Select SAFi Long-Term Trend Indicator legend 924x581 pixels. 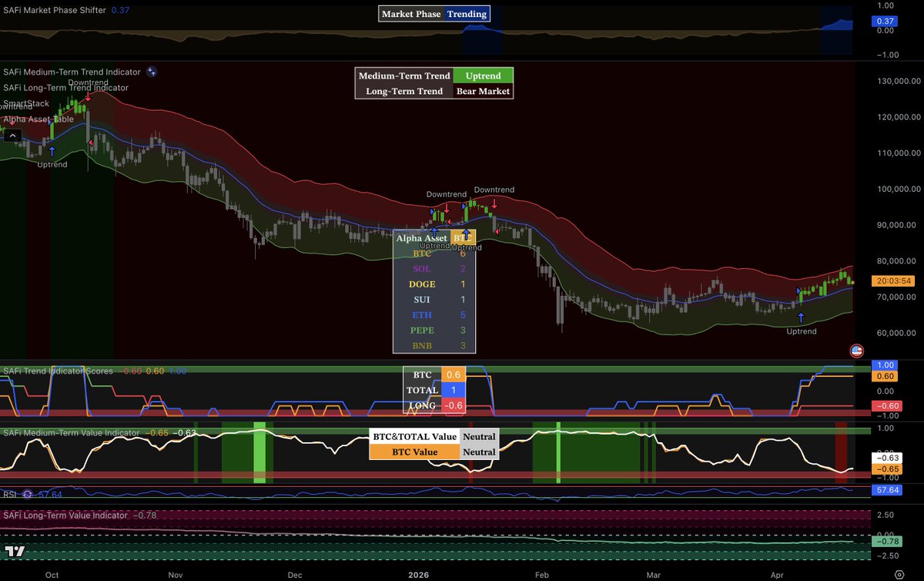pyautogui.click(x=65, y=88)
